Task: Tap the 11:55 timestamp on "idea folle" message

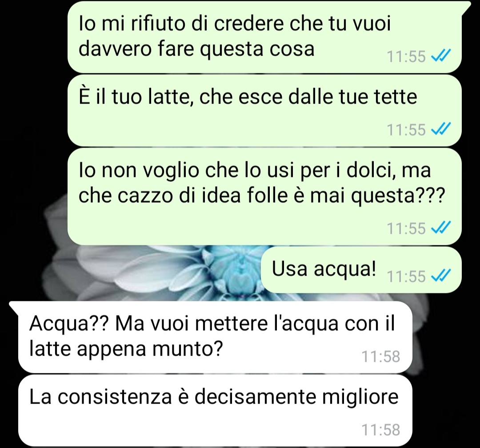Action: (x=406, y=228)
